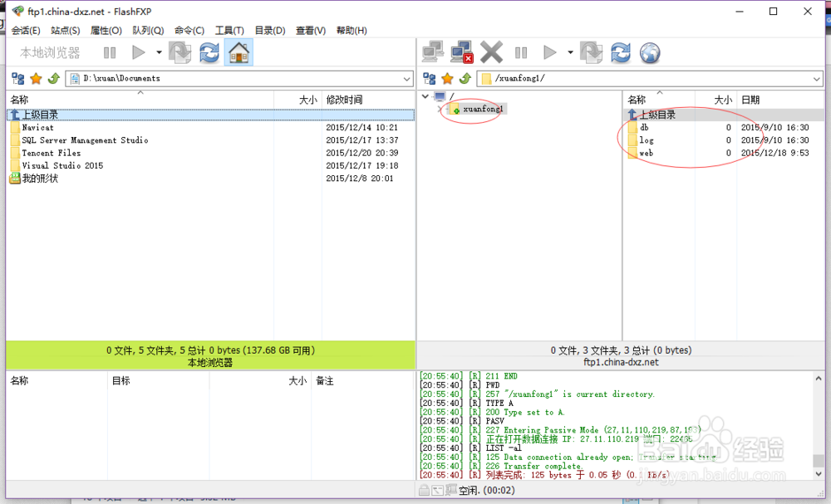Screen dimensions: 831x504
Task: Click the lock icon in status bar
Action: coord(424,490)
